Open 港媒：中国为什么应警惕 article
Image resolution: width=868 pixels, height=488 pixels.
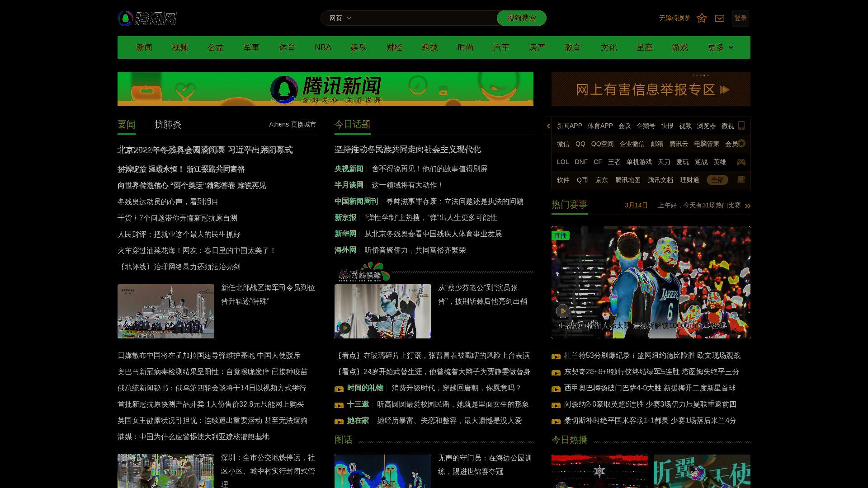point(193,436)
